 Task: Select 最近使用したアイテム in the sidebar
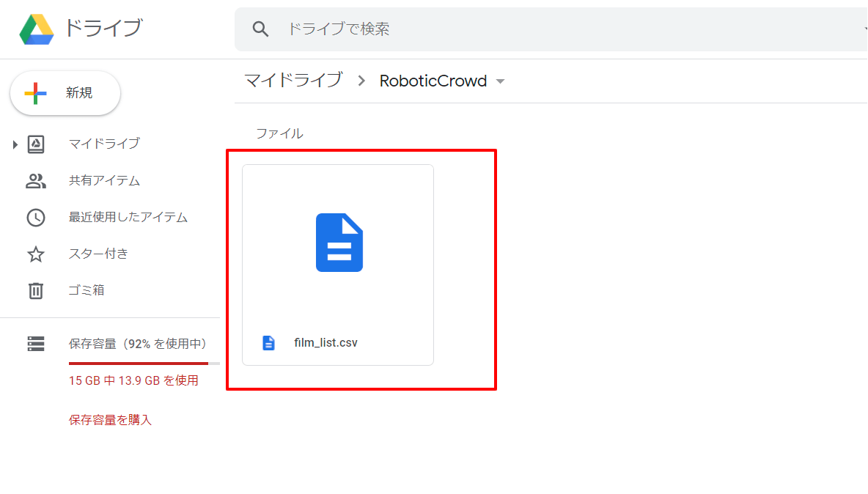click(128, 218)
